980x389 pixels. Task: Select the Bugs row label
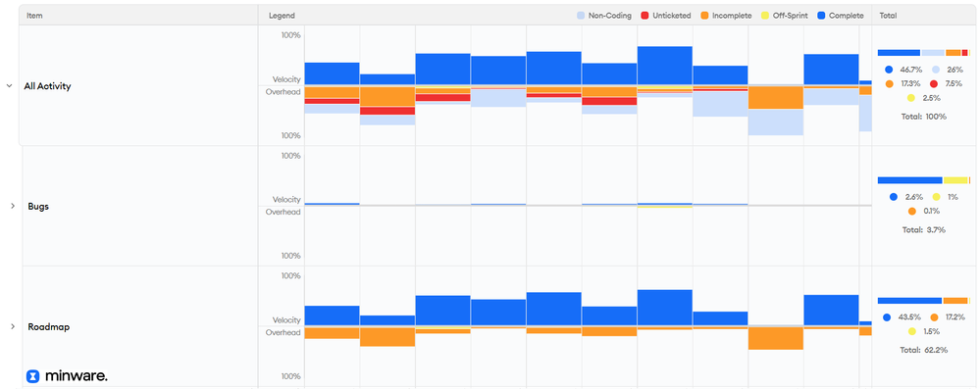(x=38, y=206)
